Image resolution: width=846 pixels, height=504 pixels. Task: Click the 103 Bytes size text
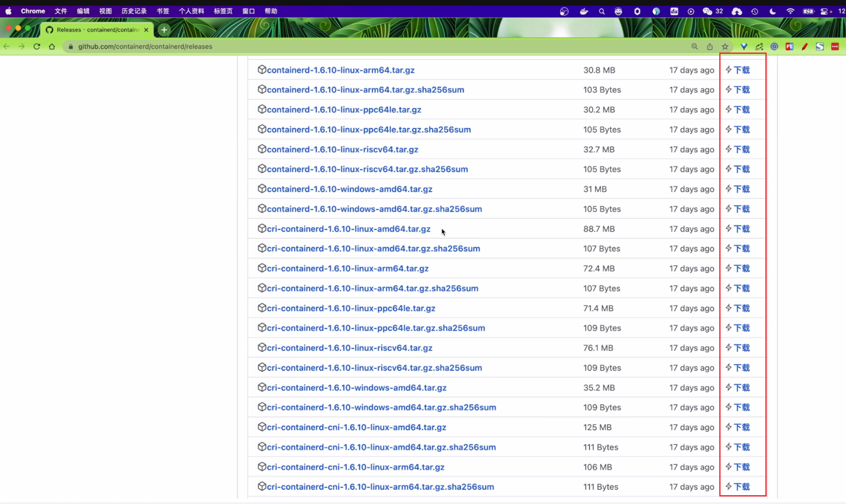[602, 90]
